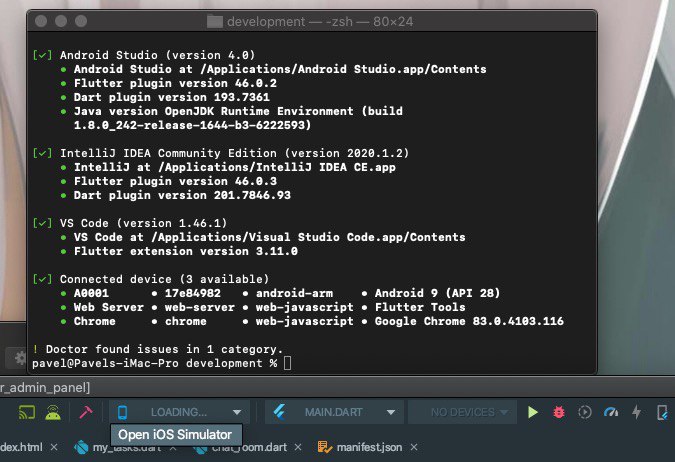Click the Dart icon on my_tasks.dart tab
675x462 pixels.
click(81, 447)
